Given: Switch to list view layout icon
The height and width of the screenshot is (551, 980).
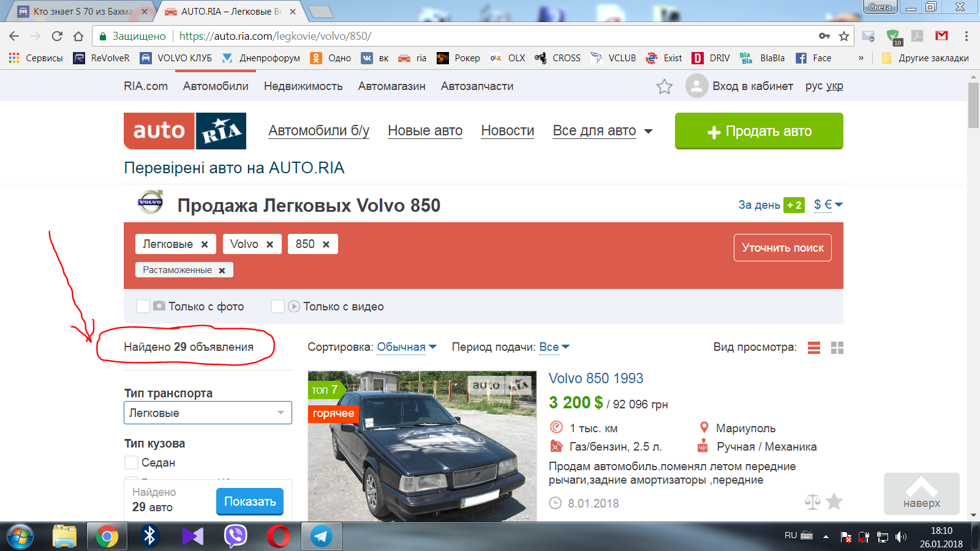Looking at the screenshot, I should [x=813, y=348].
